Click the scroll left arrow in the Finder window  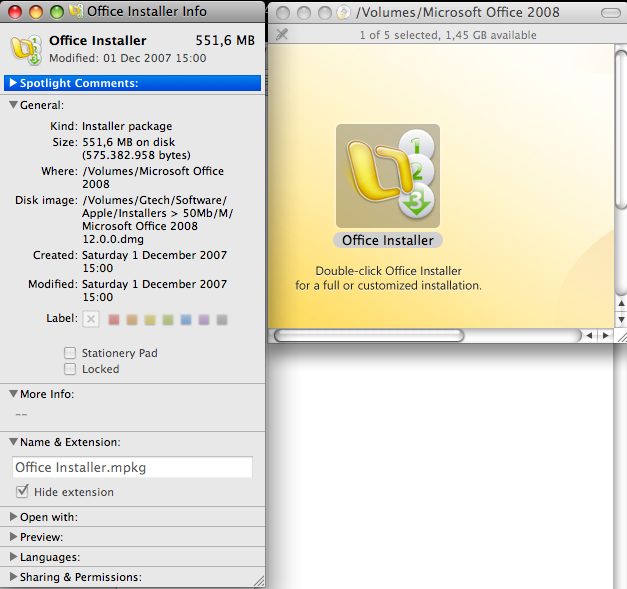tap(589, 335)
